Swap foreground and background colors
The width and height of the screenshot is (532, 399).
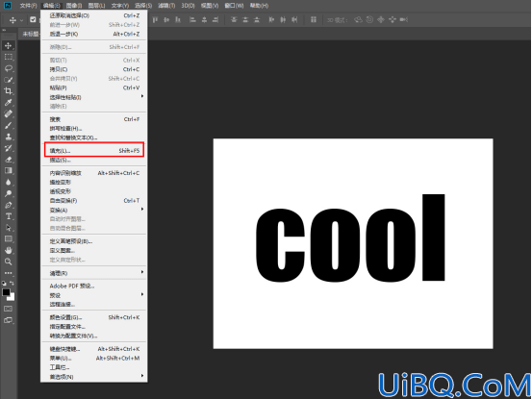pos(12,284)
